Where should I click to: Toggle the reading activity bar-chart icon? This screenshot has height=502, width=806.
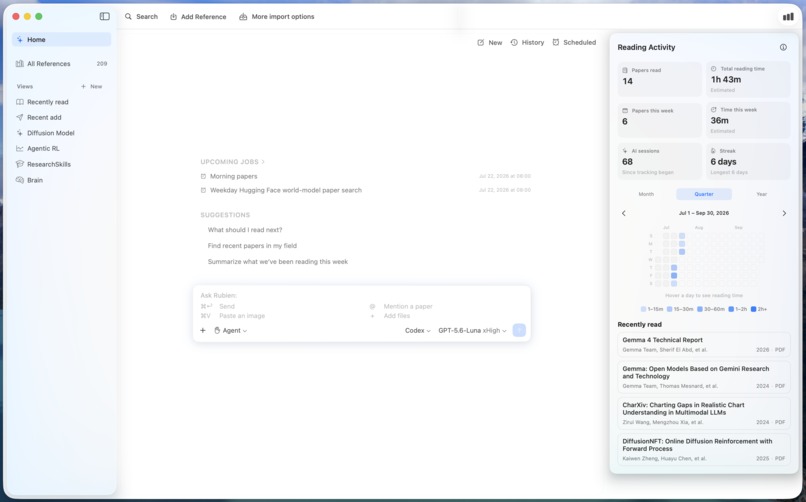(x=788, y=17)
